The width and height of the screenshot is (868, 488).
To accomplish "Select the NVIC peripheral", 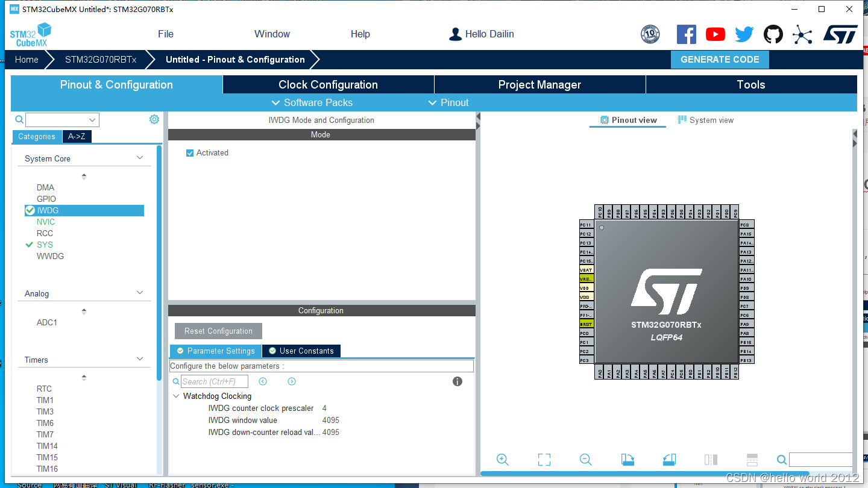I will point(46,222).
